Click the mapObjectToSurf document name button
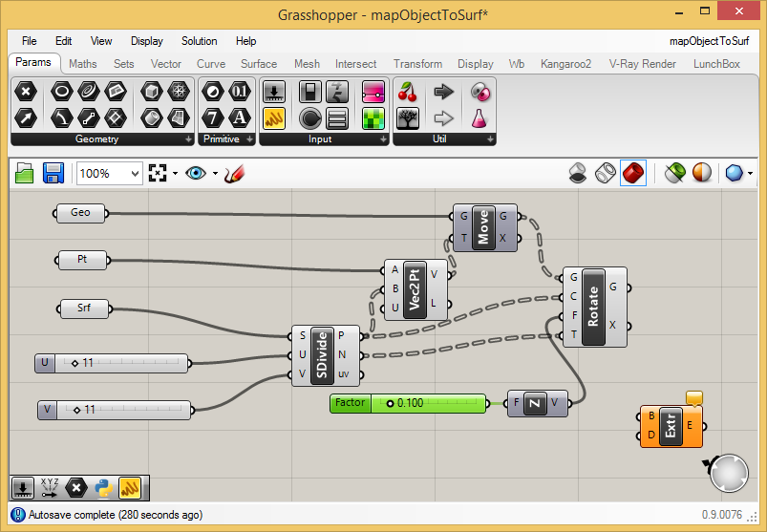This screenshot has width=767, height=532. pos(709,41)
